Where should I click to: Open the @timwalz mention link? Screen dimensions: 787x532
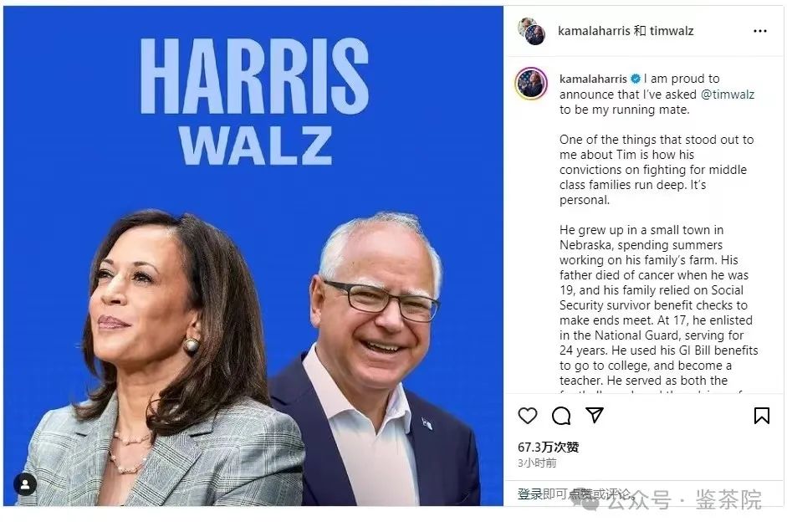point(728,95)
